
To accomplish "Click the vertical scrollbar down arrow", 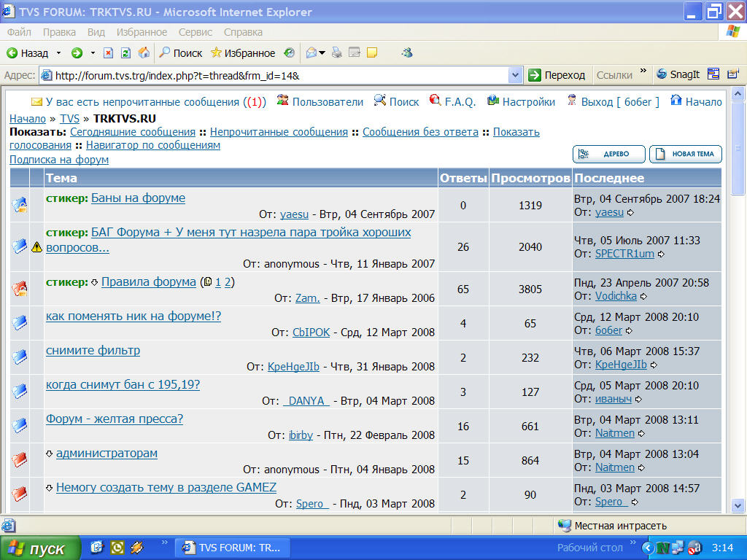I will [737, 505].
